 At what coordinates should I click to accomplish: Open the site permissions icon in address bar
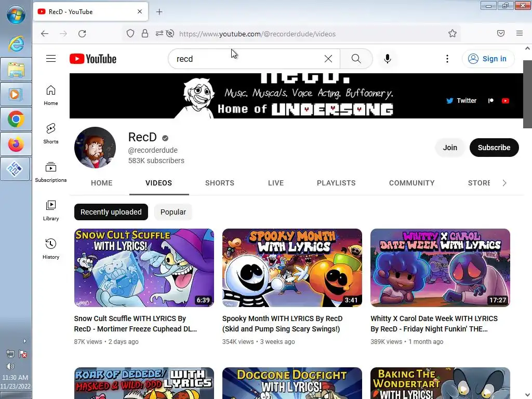[159, 33]
